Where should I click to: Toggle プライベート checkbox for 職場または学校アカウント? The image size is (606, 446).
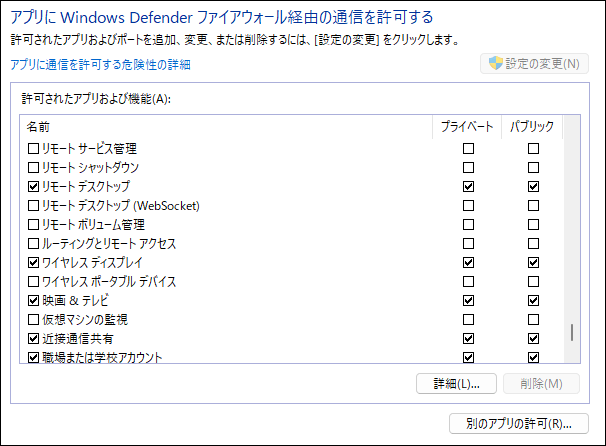(x=468, y=357)
